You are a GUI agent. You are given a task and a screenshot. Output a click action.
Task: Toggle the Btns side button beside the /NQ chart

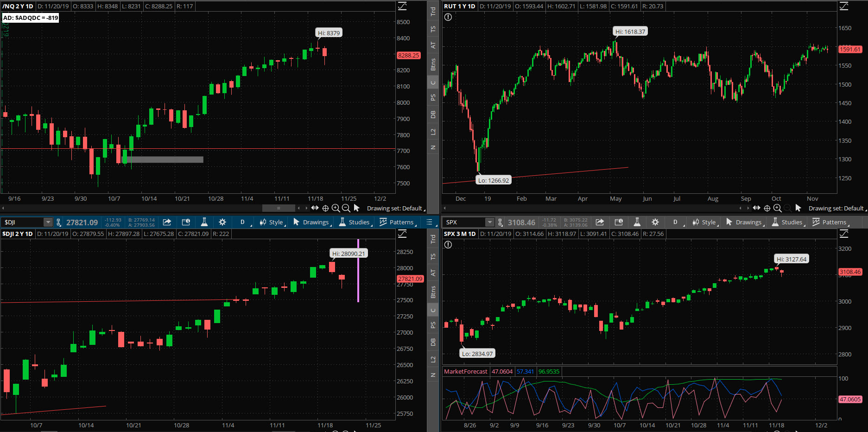433,64
